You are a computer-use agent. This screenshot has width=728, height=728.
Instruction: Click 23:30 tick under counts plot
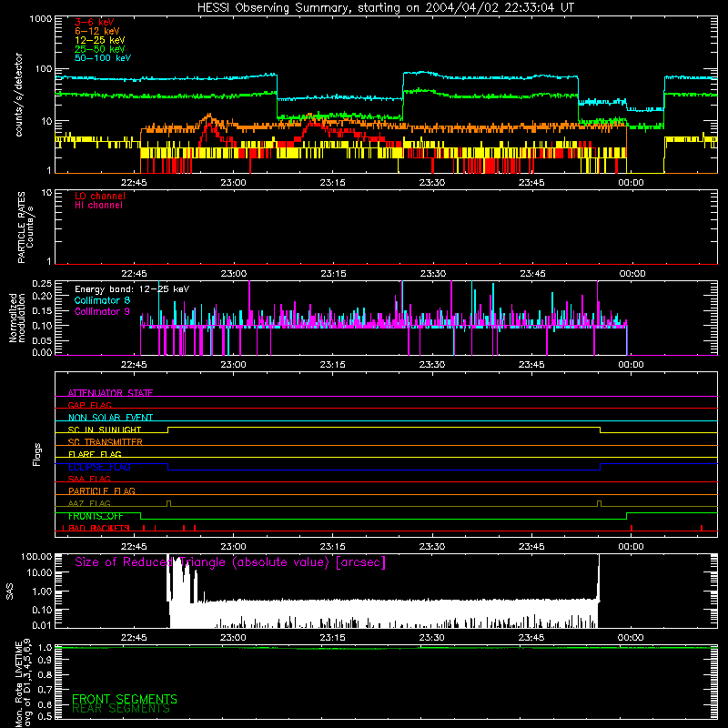pos(431,183)
